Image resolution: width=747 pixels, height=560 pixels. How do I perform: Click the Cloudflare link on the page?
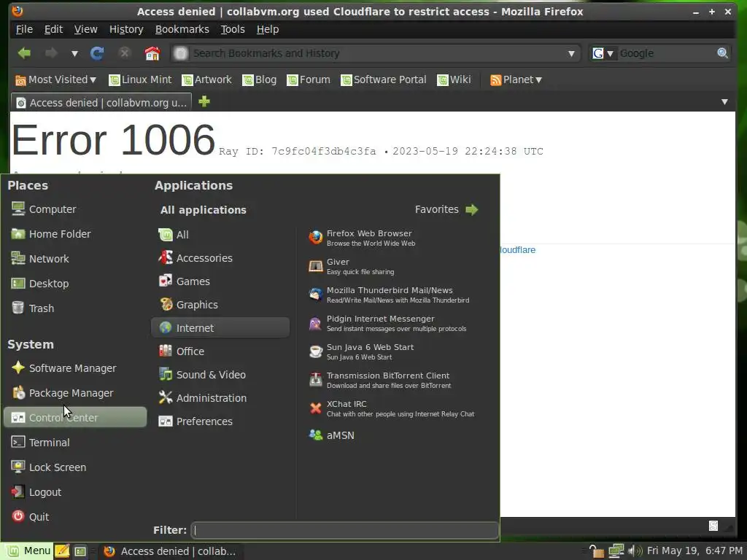[x=518, y=250]
